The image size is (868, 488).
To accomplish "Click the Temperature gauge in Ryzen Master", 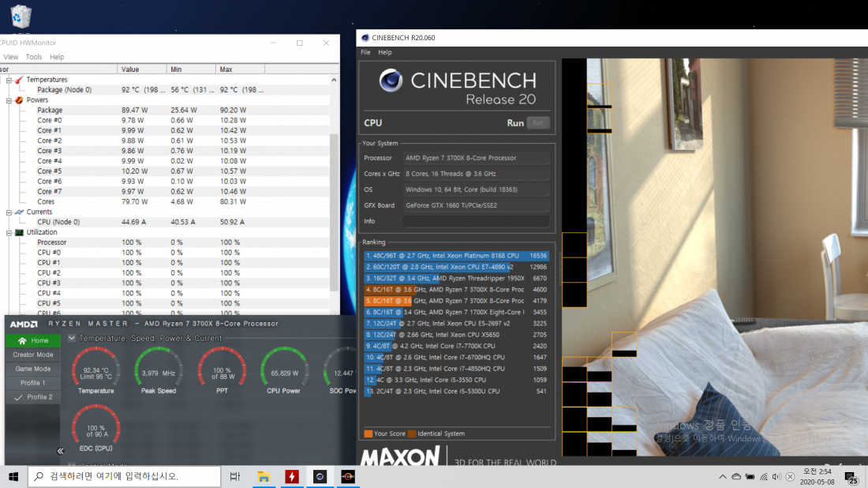I will (x=95, y=370).
